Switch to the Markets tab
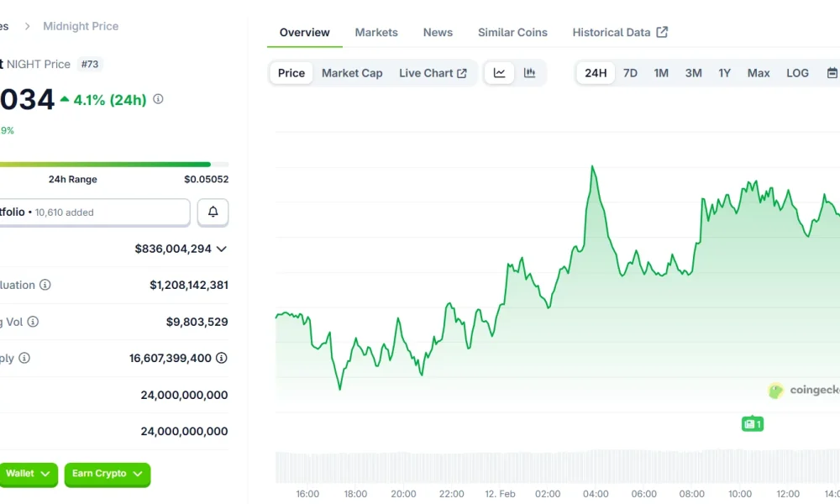 pos(376,32)
